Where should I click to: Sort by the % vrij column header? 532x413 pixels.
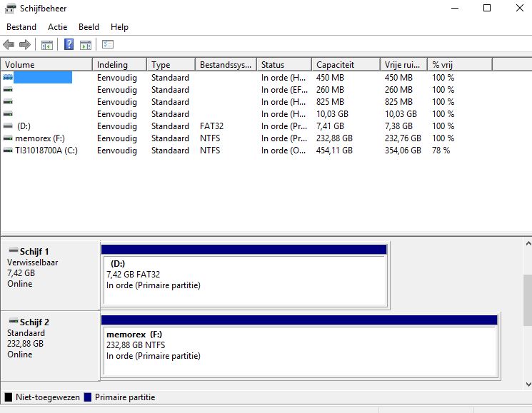click(460, 64)
